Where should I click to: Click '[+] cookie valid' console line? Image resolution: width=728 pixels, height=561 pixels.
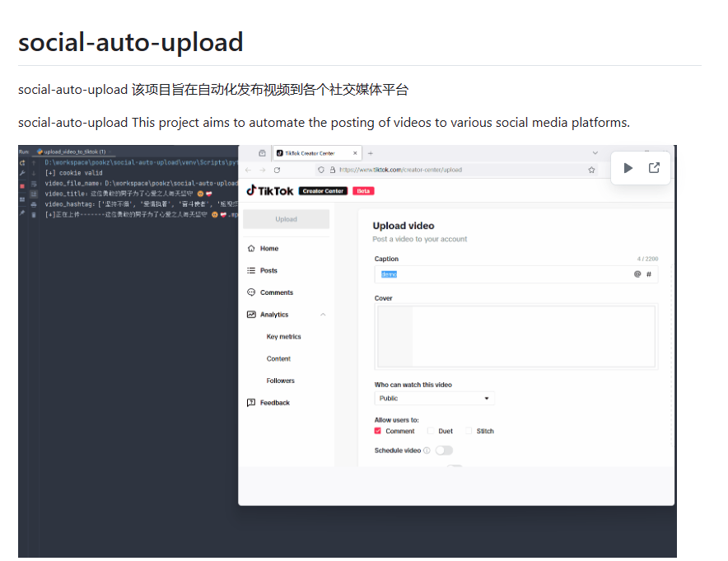click(x=73, y=173)
